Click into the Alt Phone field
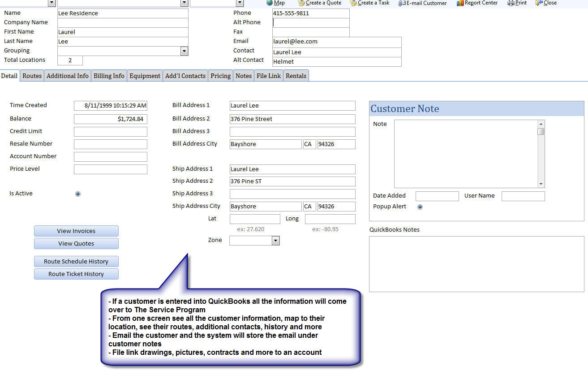588x375 pixels. tap(311, 22)
